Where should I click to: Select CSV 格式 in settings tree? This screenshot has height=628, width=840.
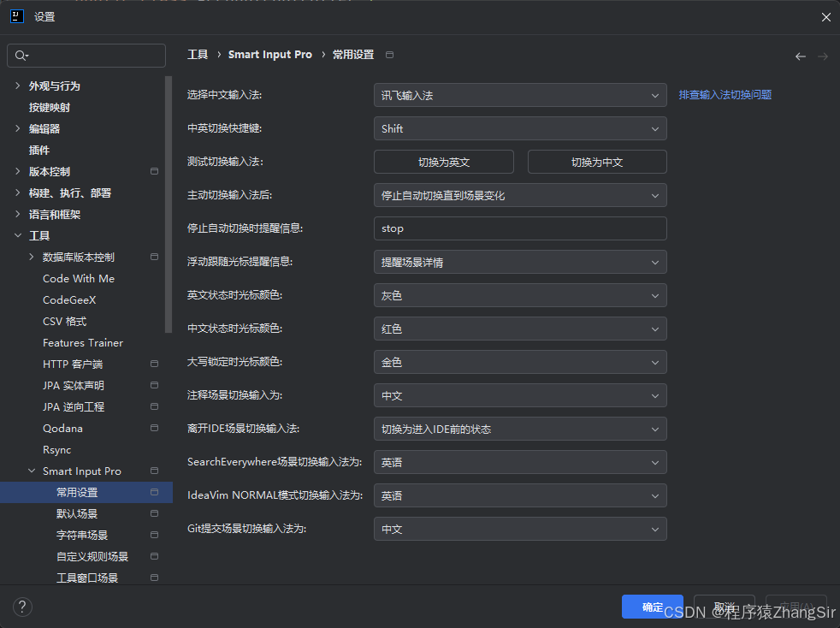pyautogui.click(x=65, y=322)
